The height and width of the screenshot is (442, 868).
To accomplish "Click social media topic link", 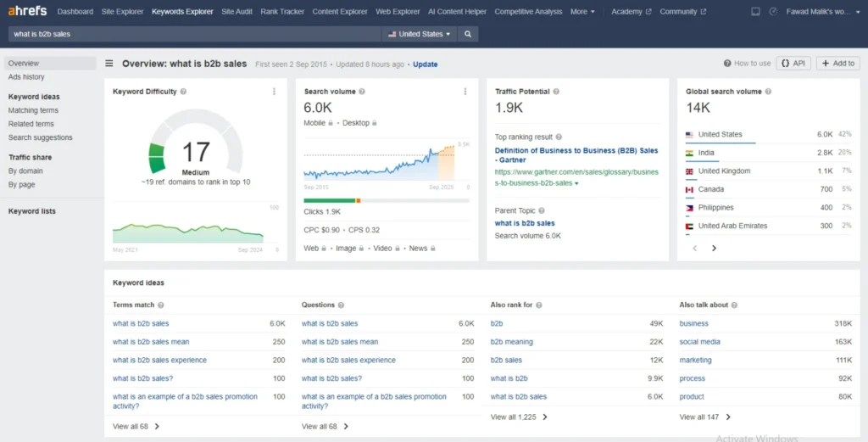I will [699, 342].
